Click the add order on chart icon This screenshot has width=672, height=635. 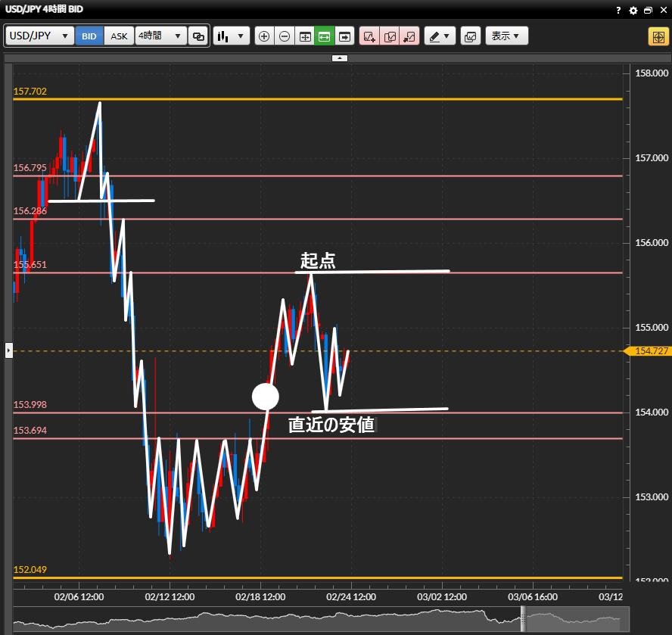[369, 36]
